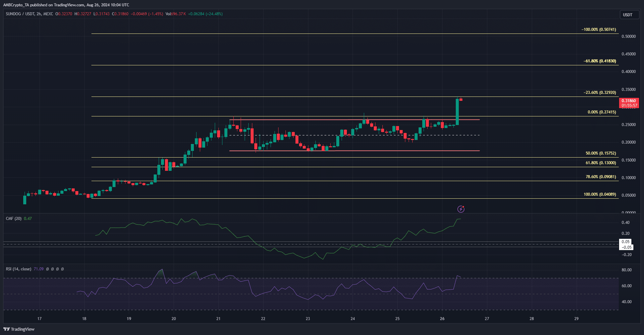Click the Vol 696.37K readout
Image resolution: width=644 pixels, height=335 pixels.
[x=176, y=14]
